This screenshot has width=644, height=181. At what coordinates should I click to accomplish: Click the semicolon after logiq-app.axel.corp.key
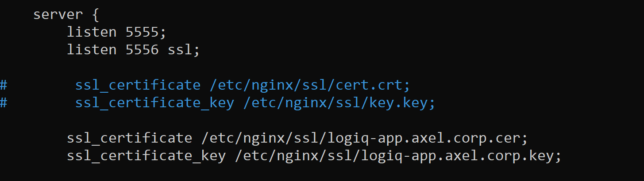[x=559, y=157]
